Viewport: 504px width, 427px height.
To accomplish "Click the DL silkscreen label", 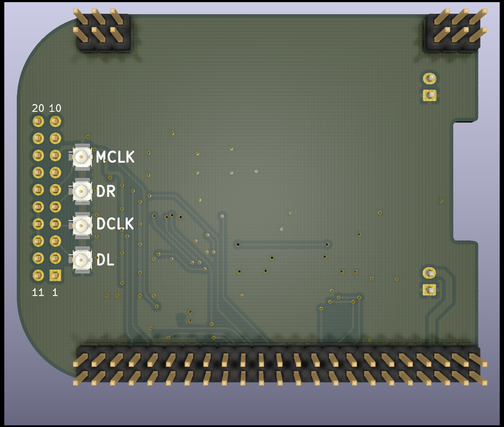I will click(105, 260).
